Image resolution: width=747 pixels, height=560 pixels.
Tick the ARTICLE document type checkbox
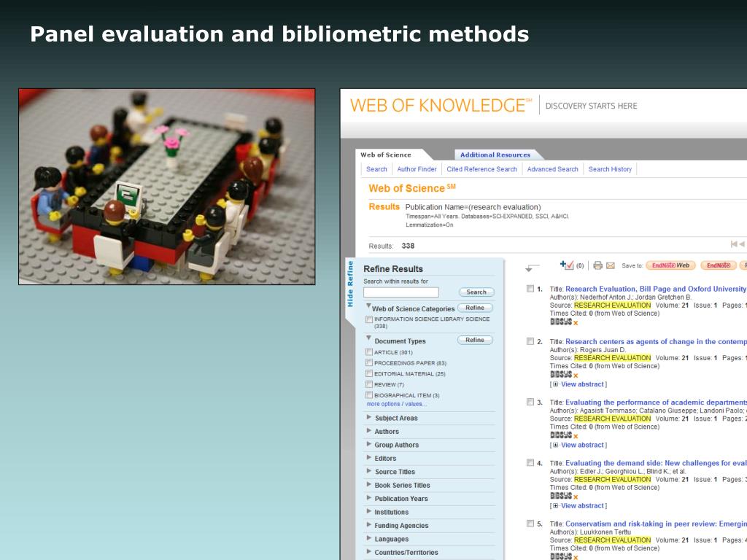tap(368, 352)
